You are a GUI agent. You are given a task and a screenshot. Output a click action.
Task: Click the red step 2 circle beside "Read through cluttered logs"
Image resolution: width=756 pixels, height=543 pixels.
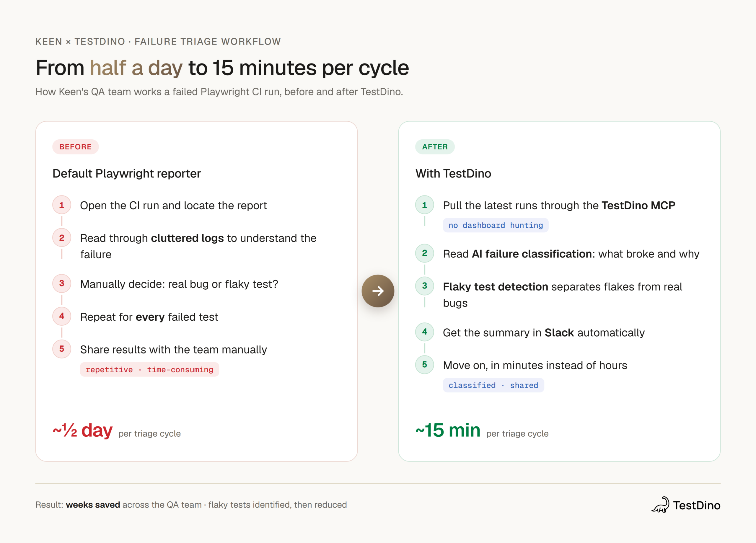pyautogui.click(x=62, y=237)
